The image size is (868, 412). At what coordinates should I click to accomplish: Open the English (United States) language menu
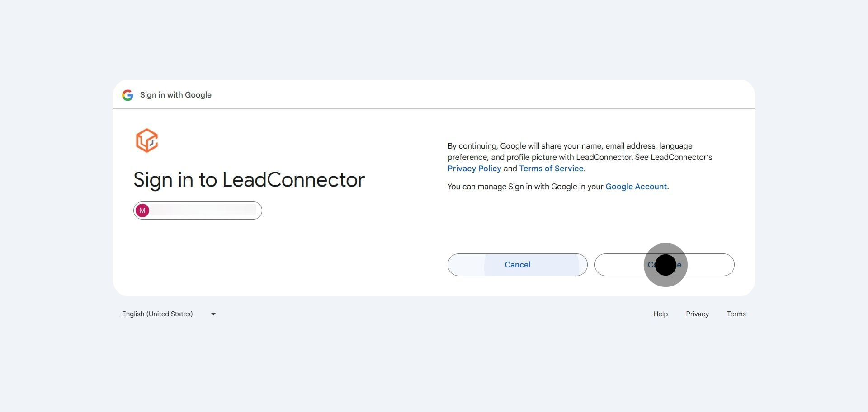169,314
